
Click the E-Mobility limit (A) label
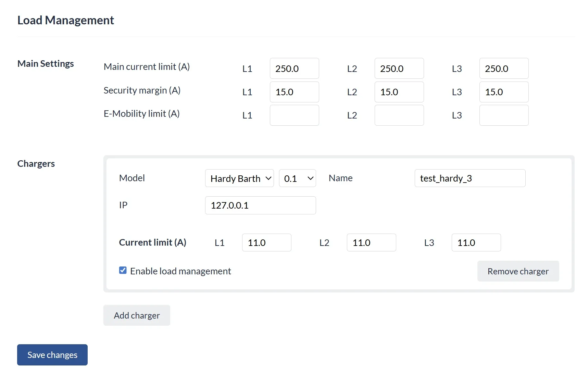tap(142, 113)
